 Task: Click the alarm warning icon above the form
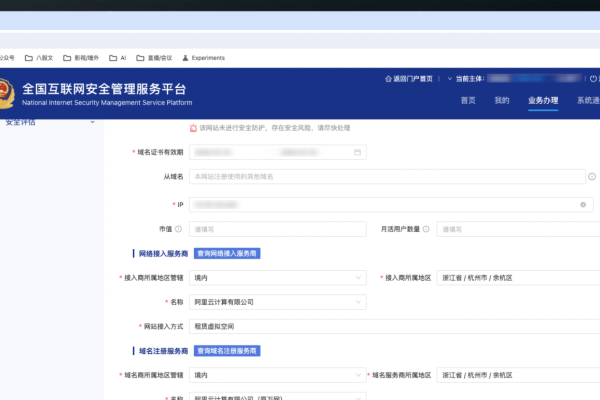coord(193,128)
